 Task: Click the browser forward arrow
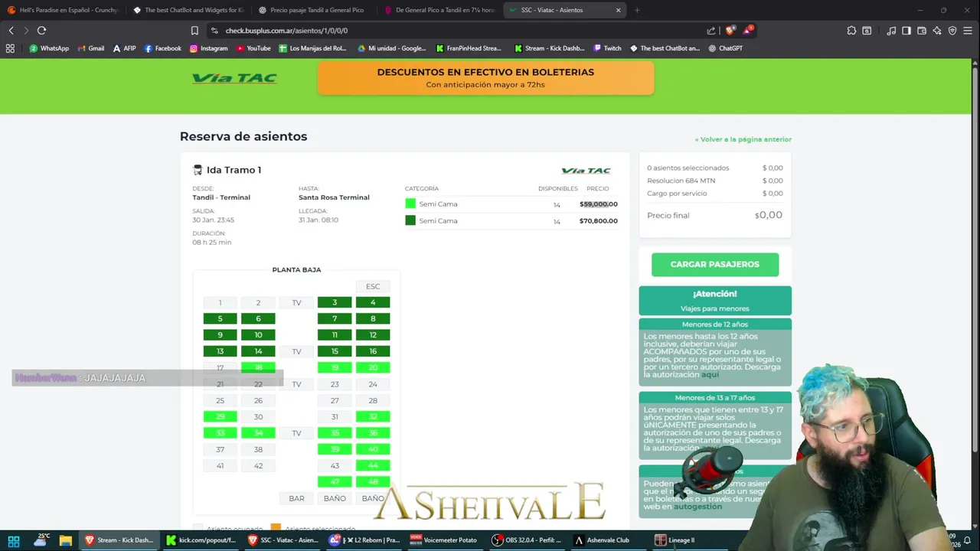pyautogui.click(x=26, y=31)
